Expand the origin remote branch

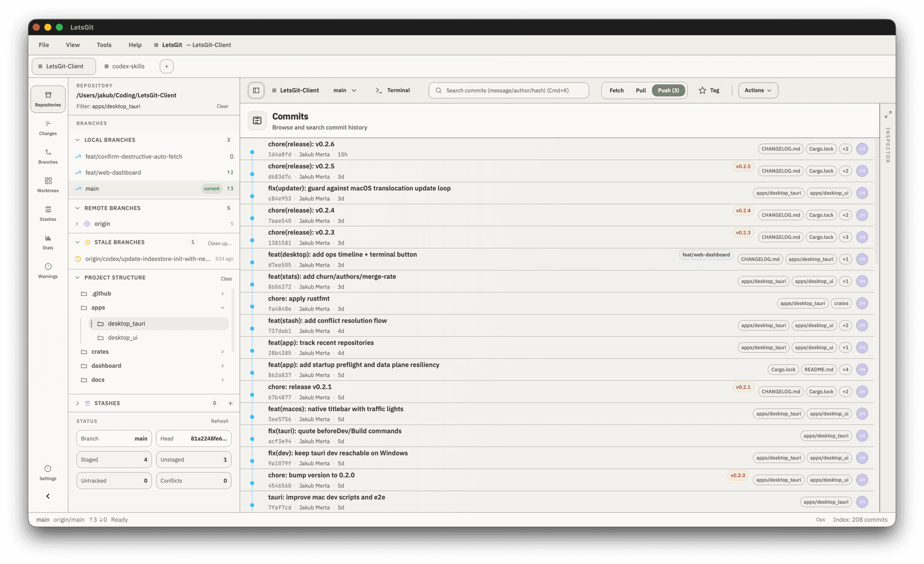[x=77, y=224]
